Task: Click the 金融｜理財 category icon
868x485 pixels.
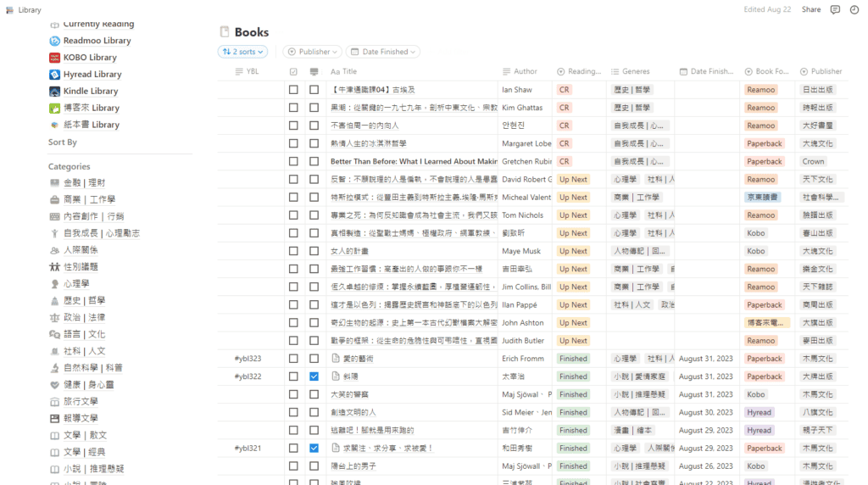Action: coord(54,182)
